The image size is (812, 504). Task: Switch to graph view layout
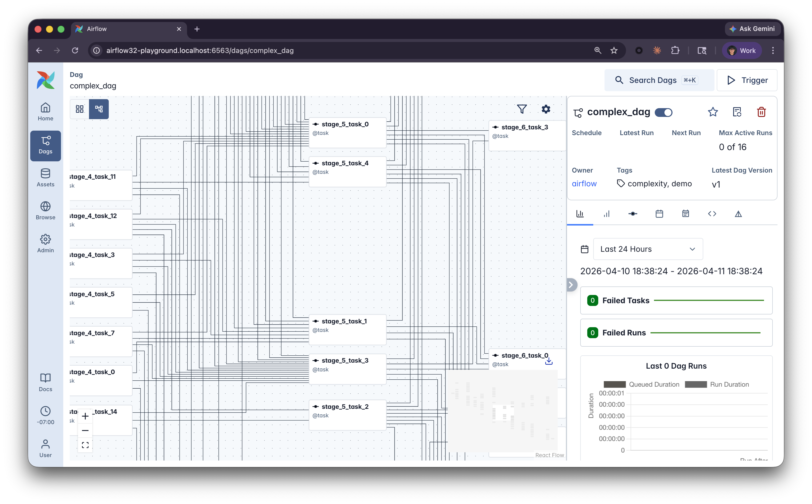click(x=99, y=109)
